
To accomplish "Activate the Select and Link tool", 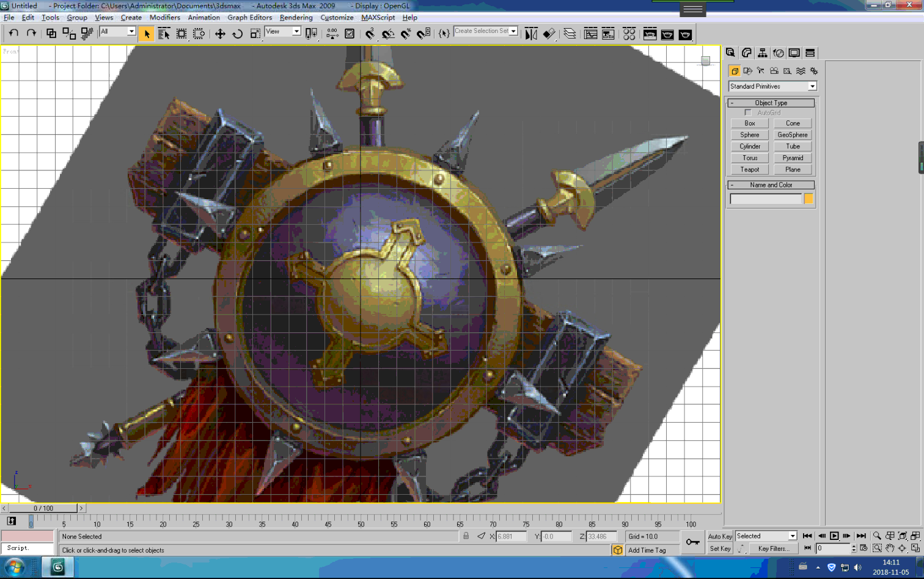I will click(51, 34).
